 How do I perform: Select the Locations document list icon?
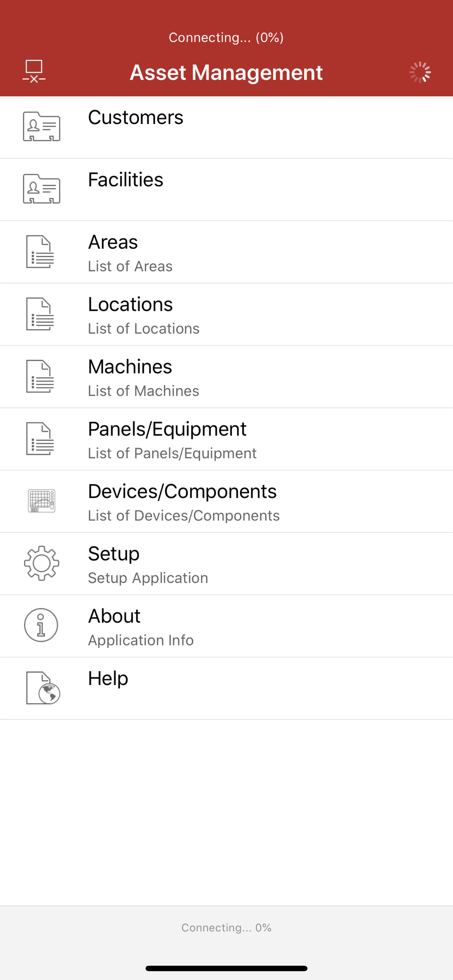pyautogui.click(x=40, y=314)
